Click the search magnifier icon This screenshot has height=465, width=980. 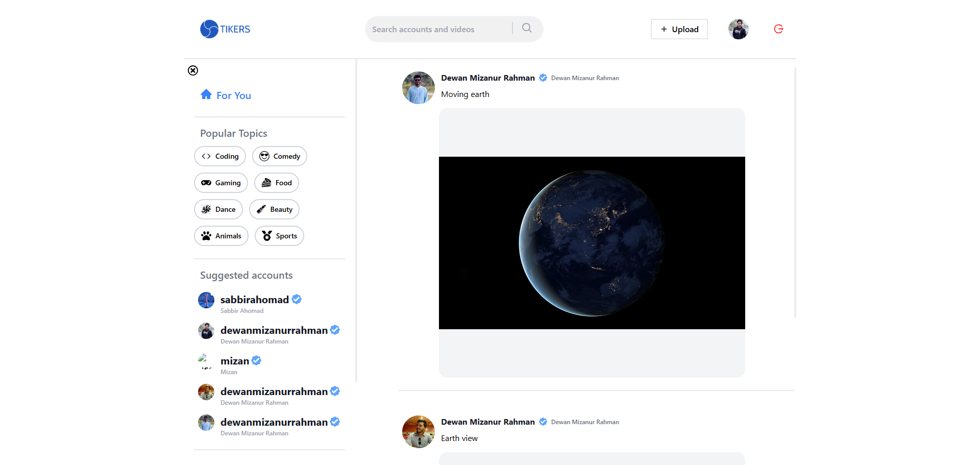(x=527, y=29)
